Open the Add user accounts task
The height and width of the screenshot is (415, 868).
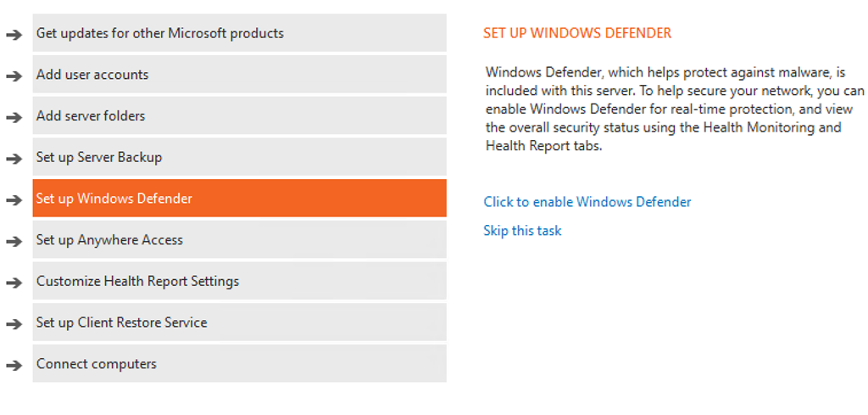(239, 75)
